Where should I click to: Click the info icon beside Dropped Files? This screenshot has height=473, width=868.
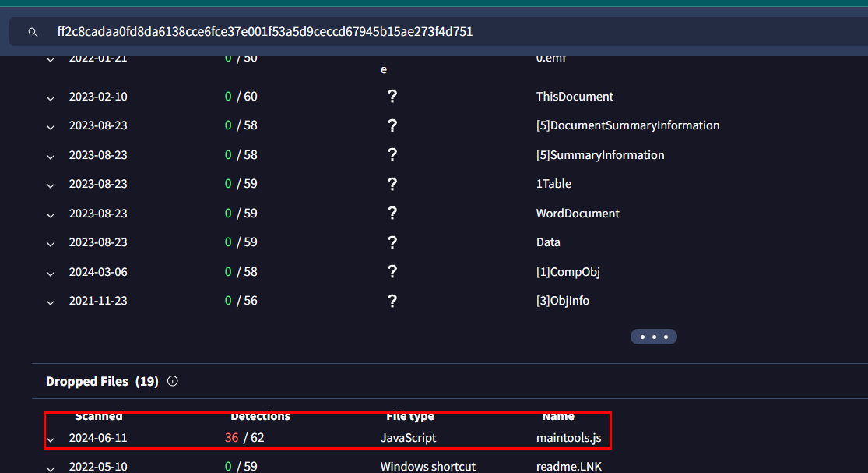pyautogui.click(x=173, y=381)
